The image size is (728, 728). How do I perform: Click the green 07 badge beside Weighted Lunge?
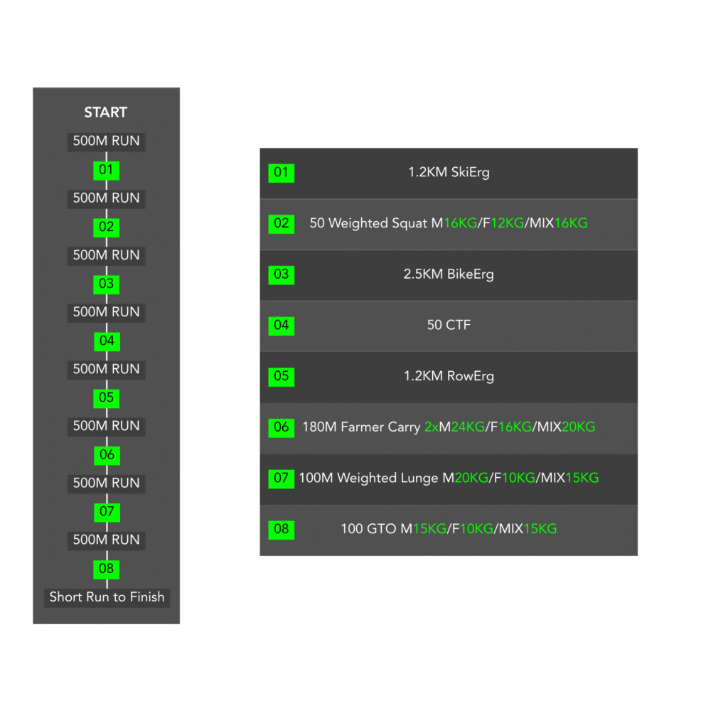click(x=281, y=478)
